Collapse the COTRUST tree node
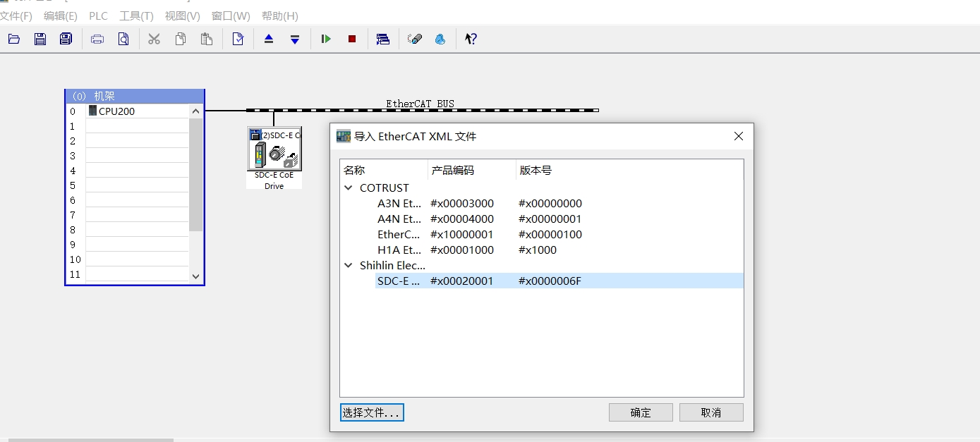This screenshot has width=980, height=442. click(x=349, y=188)
